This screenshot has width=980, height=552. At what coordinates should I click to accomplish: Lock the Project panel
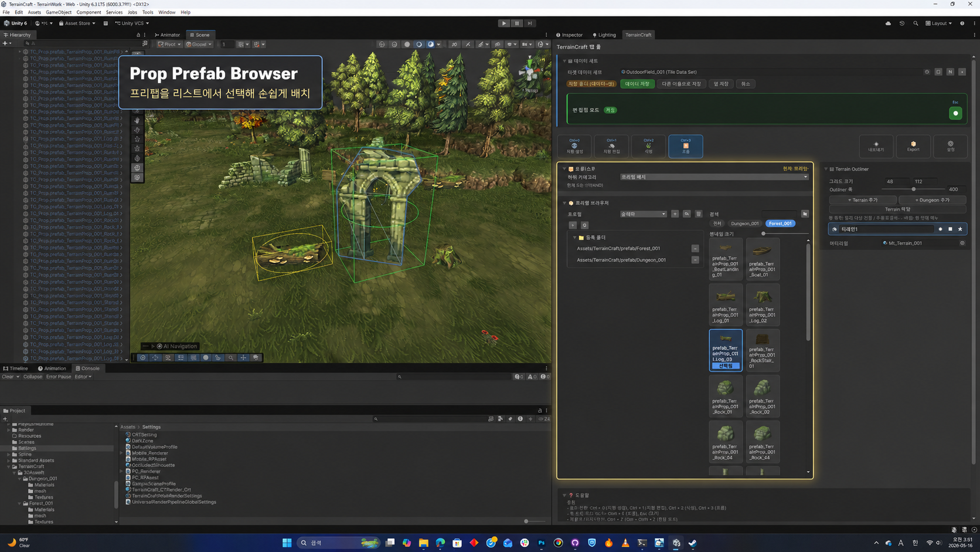(540, 411)
